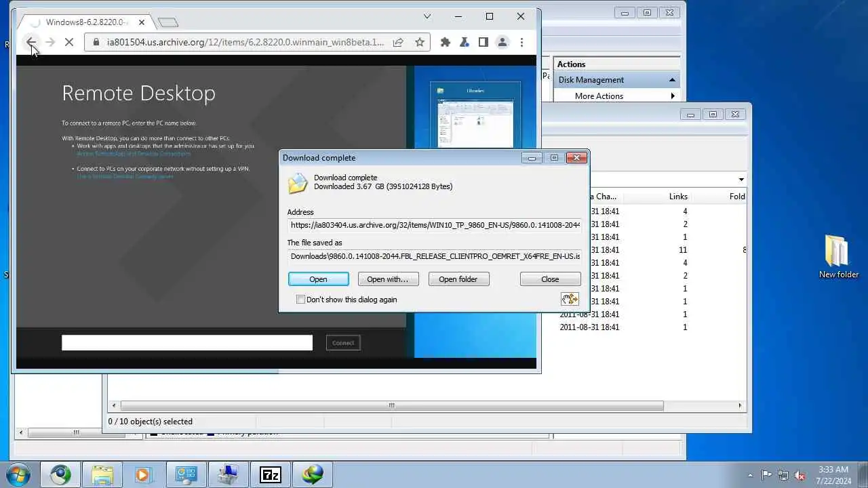Open the Windows Media Player taskbar icon

(144, 474)
